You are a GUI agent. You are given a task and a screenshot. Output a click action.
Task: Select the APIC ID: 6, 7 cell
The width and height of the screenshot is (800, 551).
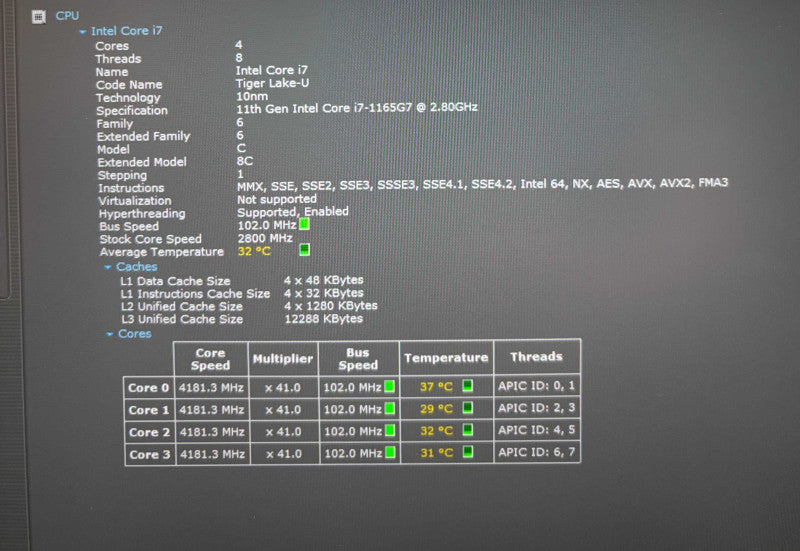pyautogui.click(x=537, y=452)
